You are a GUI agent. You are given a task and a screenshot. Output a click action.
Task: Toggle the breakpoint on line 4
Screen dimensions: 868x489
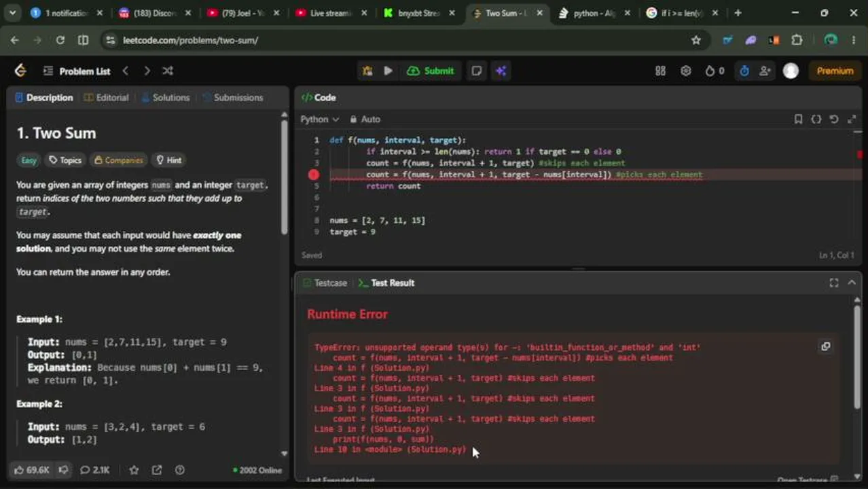coord(313,175)
